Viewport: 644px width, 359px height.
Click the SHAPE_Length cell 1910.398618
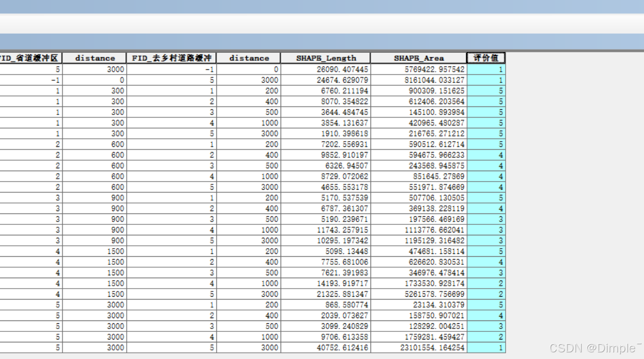click(326, 133)
